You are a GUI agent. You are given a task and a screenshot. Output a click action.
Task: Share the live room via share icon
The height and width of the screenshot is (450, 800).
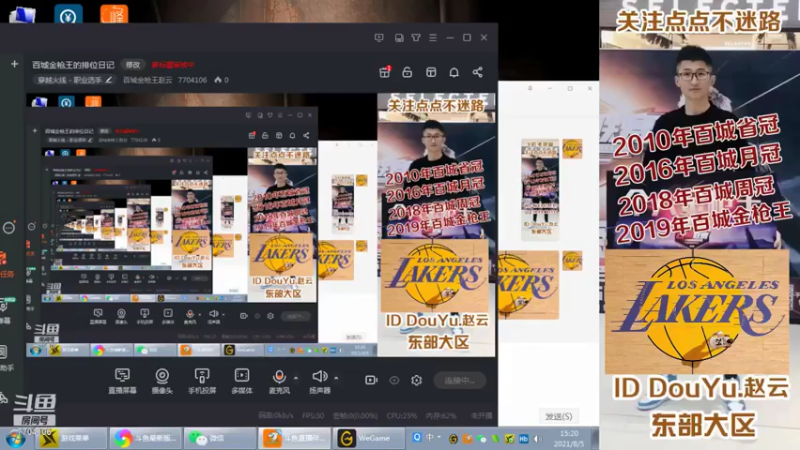coord(478,72)
